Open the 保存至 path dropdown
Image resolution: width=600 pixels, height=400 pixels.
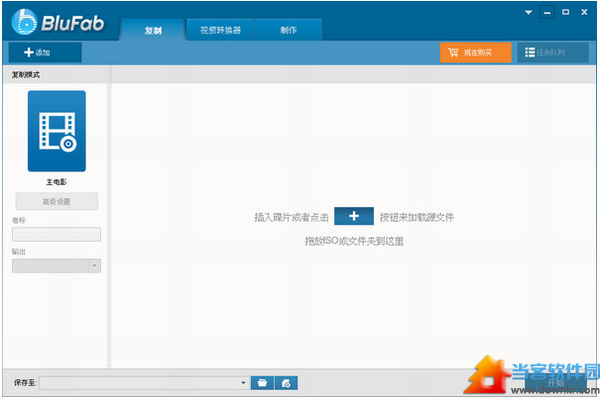pos(243,383)
